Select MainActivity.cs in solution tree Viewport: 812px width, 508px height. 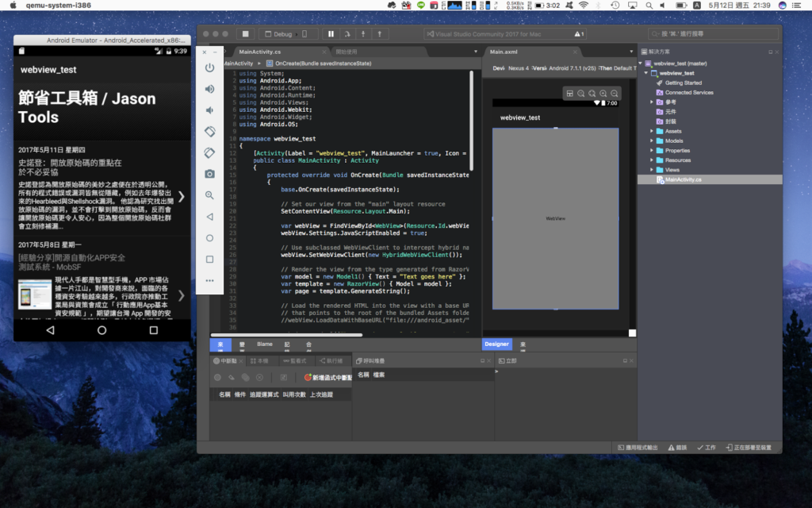pyautogui.click(x=710, y=180)
